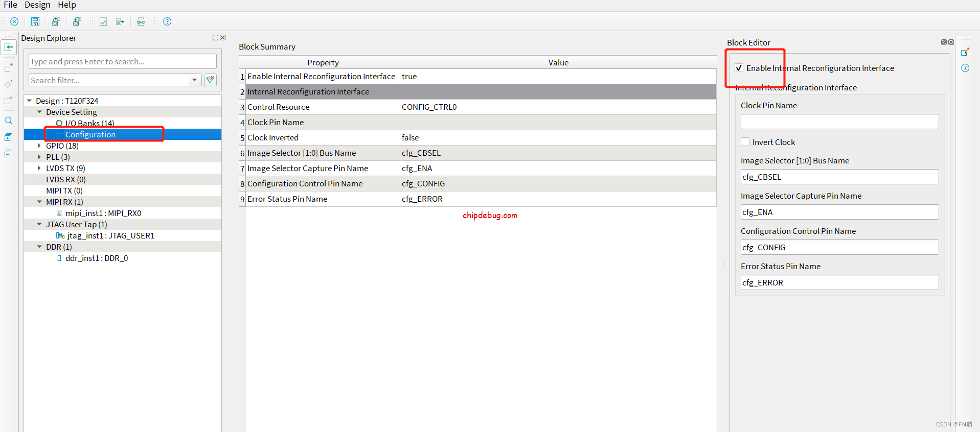The width and height of the screenshot is (980, 432).
Task: Select mipi_inst1 : MIPI_RX0 in tree
Action: click(103, 213)
